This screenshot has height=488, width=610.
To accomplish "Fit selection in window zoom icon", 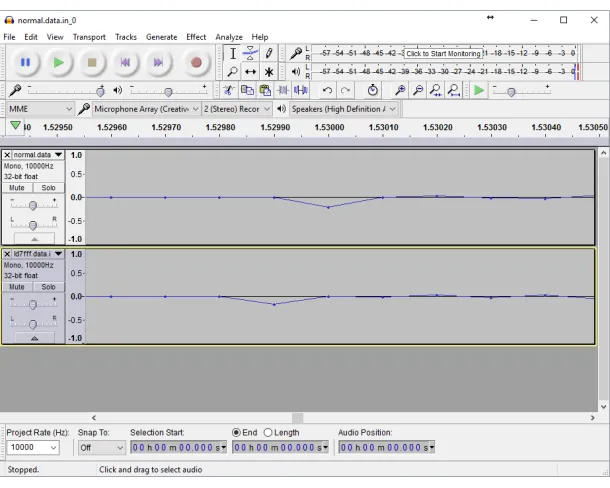I will point(436,91).
